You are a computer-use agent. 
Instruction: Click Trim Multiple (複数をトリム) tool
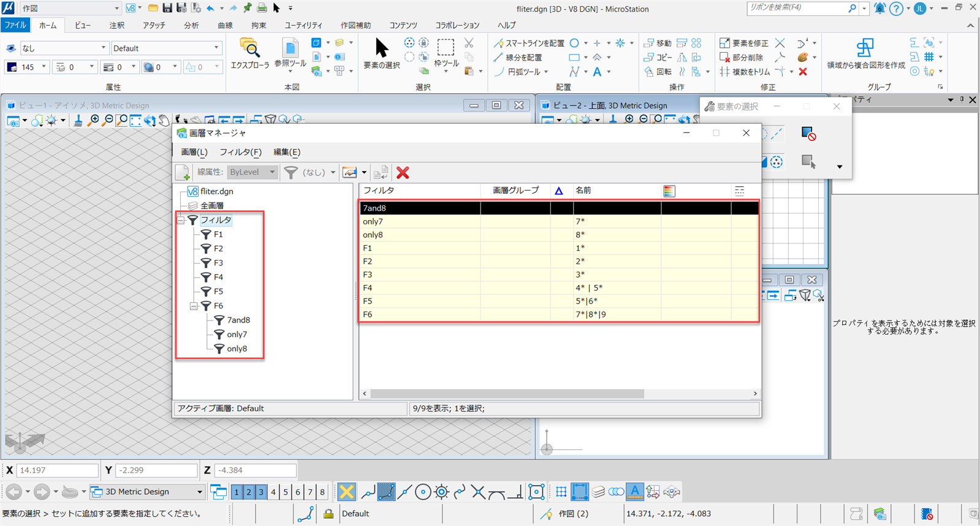pos(745,72)
